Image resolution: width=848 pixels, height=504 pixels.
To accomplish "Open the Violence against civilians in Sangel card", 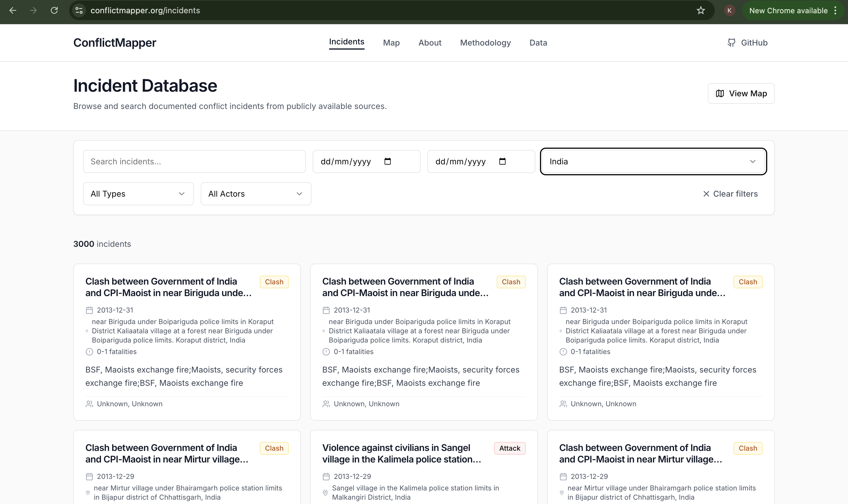I will coord(424,467).
